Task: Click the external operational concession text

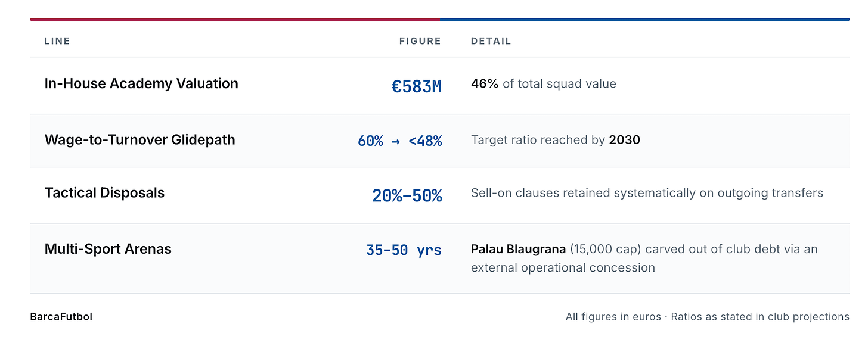Action: [x=563, y=268]
